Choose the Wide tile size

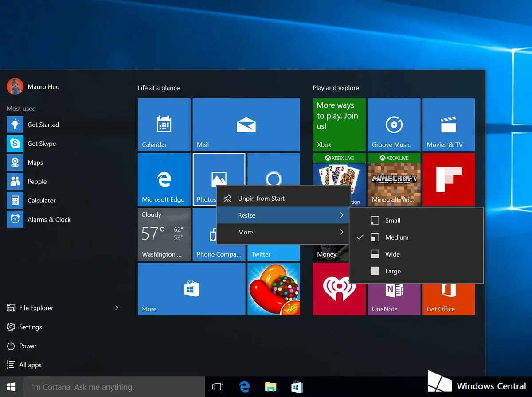[391, 254]
